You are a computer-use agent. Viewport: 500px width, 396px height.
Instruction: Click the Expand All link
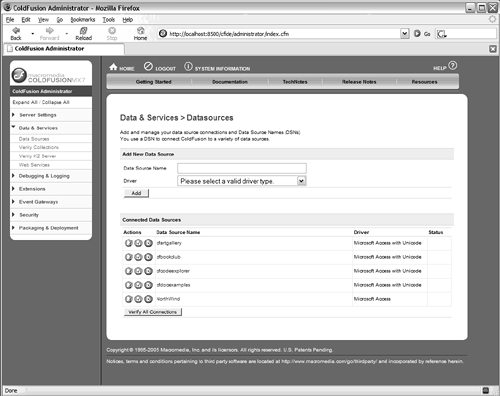[x=25, y=102]
